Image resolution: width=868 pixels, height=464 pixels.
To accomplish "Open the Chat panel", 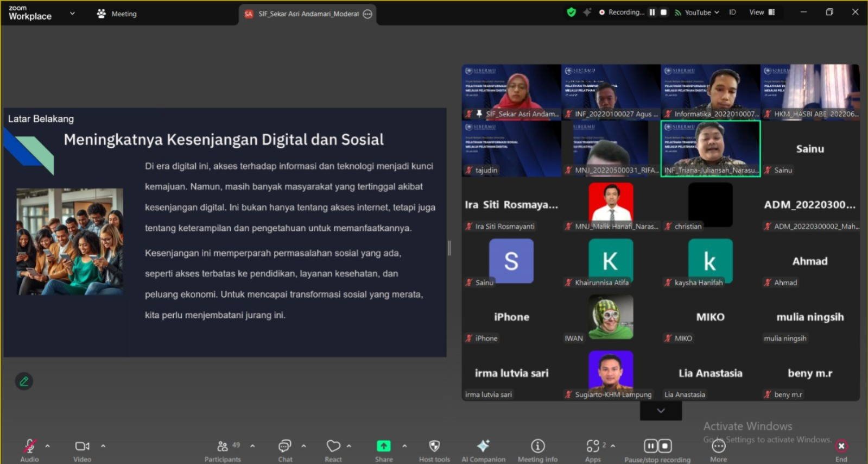I will (285, 450).
